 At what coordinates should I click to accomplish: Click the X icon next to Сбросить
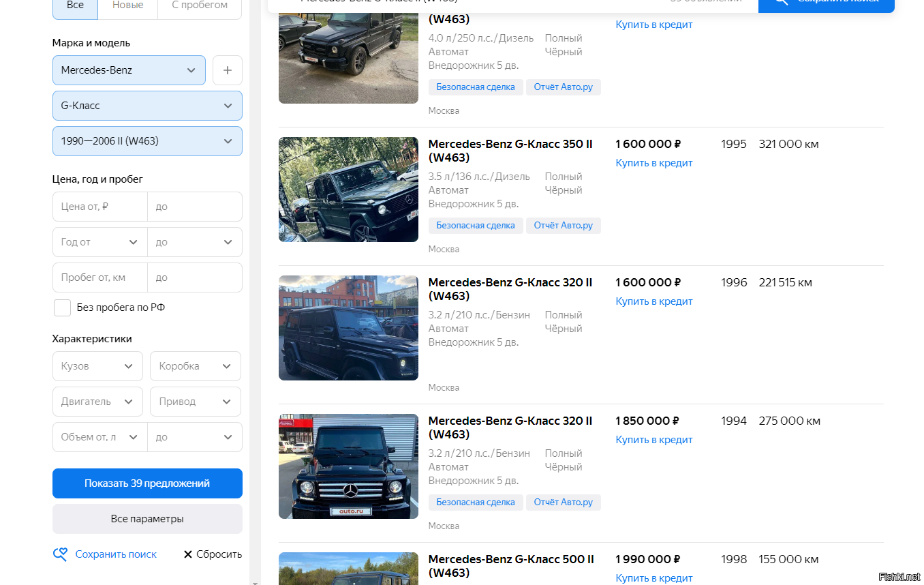pyautogui.click(x=188, y=554)
